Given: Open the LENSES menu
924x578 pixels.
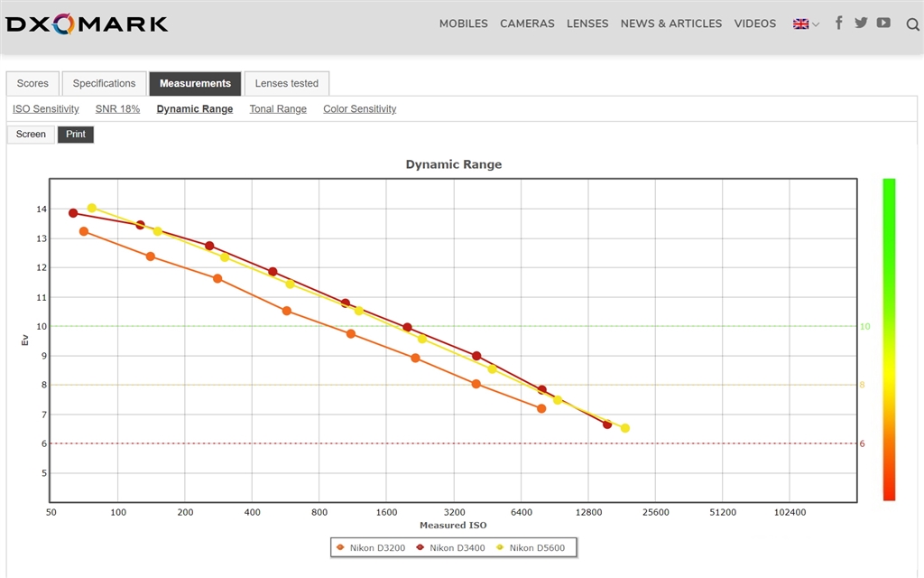Looking at the screenshot, I should pos(587,23).
